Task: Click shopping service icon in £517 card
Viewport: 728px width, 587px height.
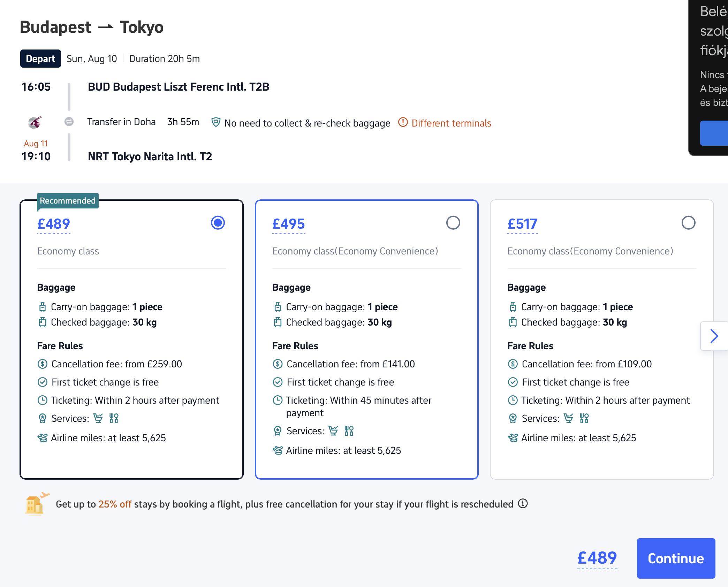Action: click(x=568, y=418)
